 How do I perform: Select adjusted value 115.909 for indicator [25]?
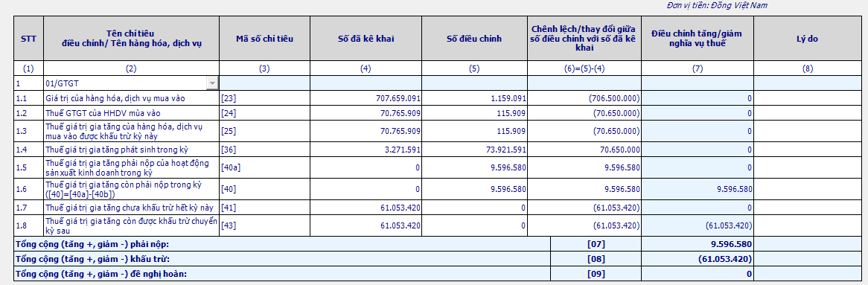[474, 131]
